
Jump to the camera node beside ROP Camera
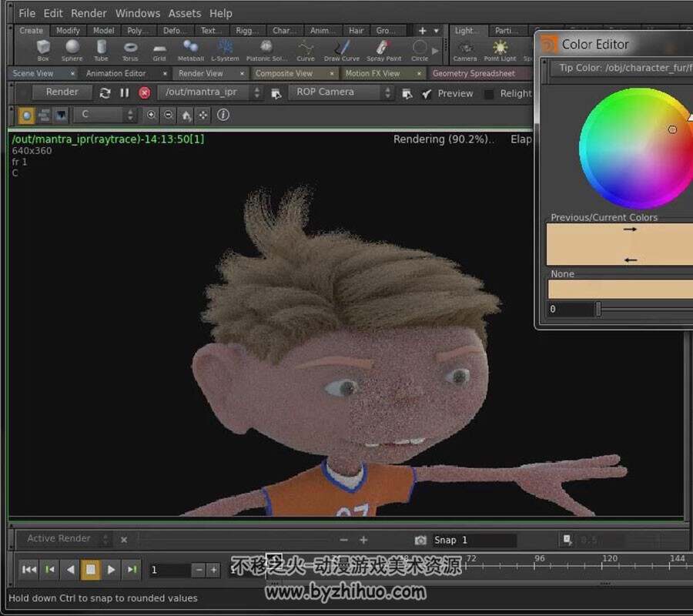point(407,93)
